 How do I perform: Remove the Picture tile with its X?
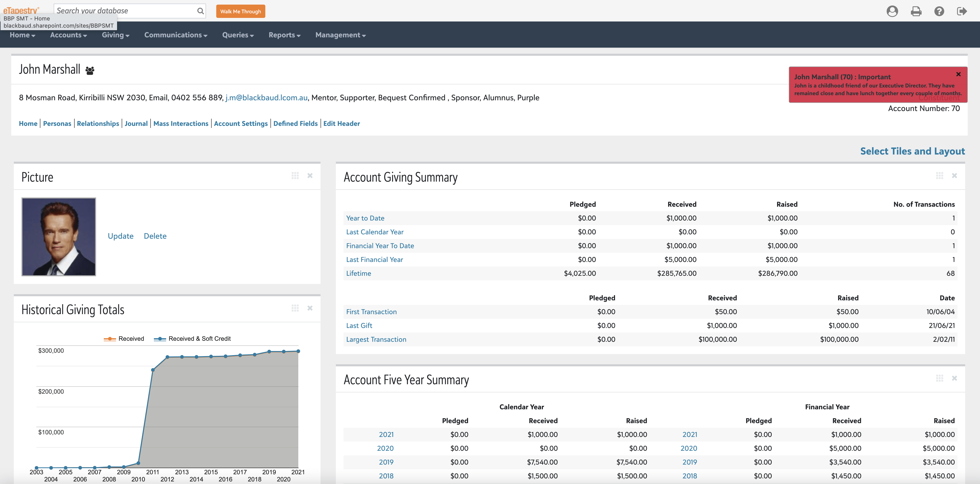310,175
